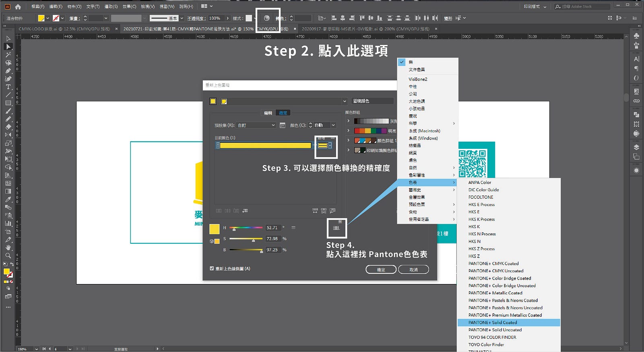
Task: Select the Line Segment tool
Action: pos(8,95)
